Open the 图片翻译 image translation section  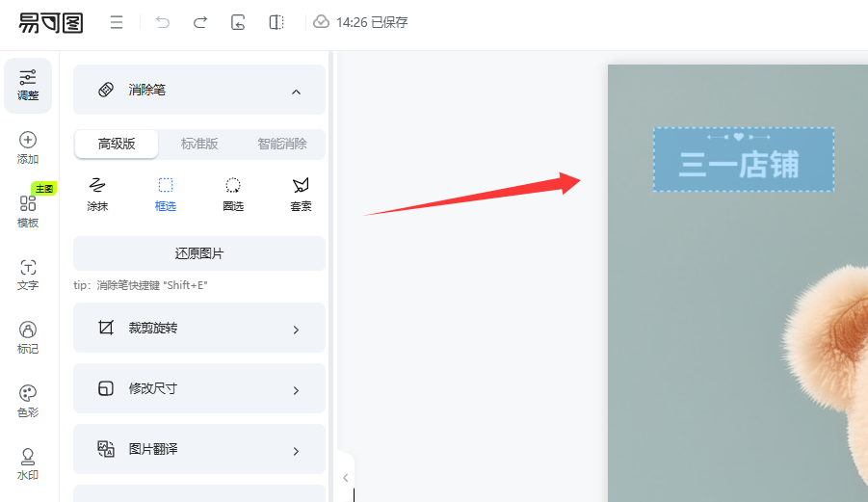[199, 450]
